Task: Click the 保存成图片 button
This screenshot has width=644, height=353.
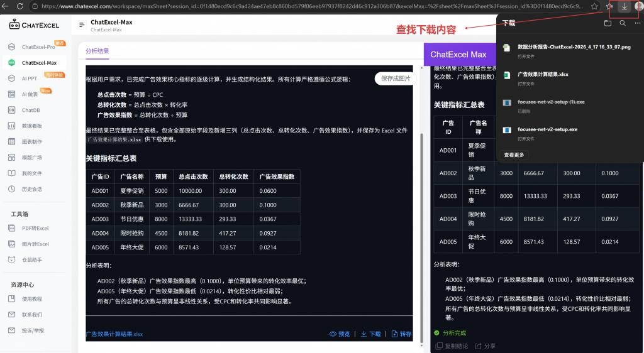Action: pyautogui.click(x=396, y=79)
